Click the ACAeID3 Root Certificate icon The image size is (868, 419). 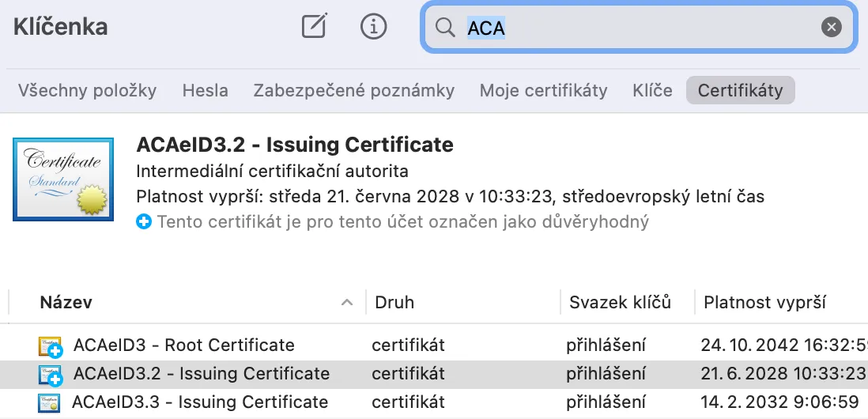coord(51,346)
